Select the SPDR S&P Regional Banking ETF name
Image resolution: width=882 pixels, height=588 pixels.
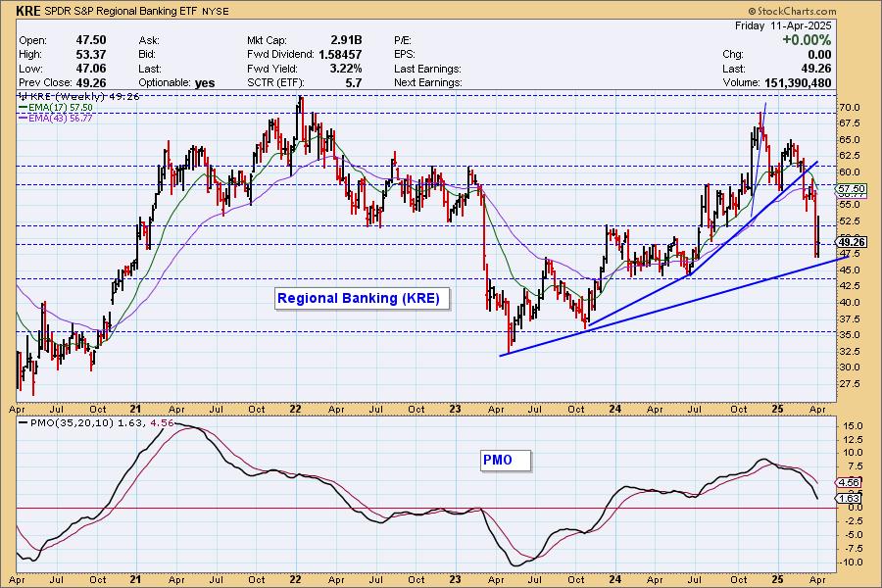coord(121,11)
